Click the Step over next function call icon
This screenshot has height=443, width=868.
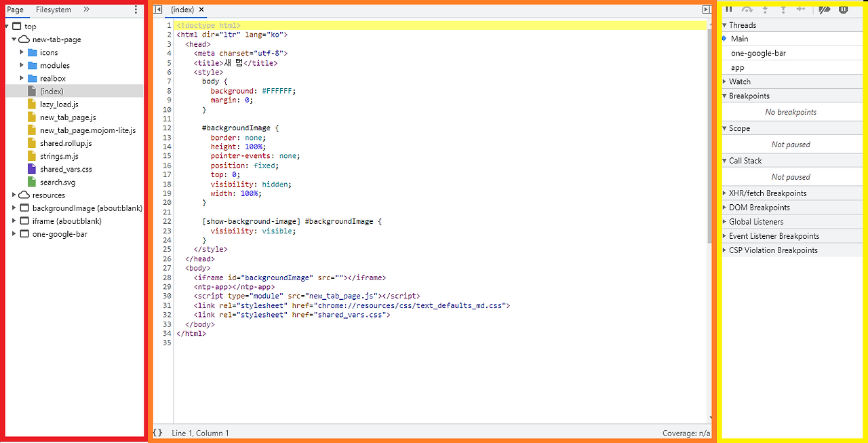click(x=746, y=9)
